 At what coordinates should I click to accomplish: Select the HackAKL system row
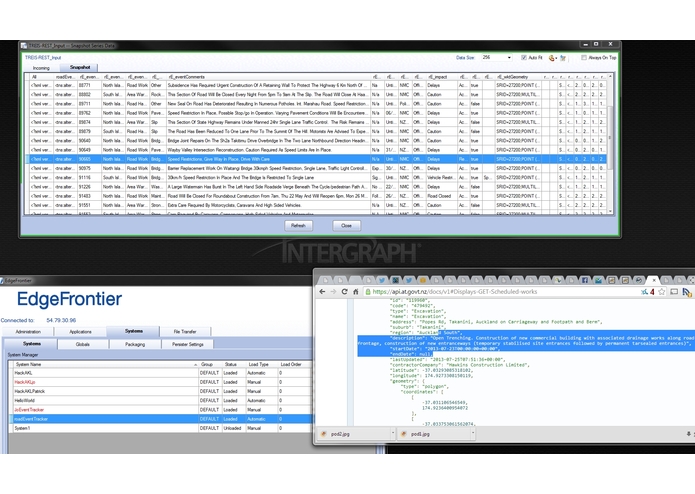coord(162,373)
